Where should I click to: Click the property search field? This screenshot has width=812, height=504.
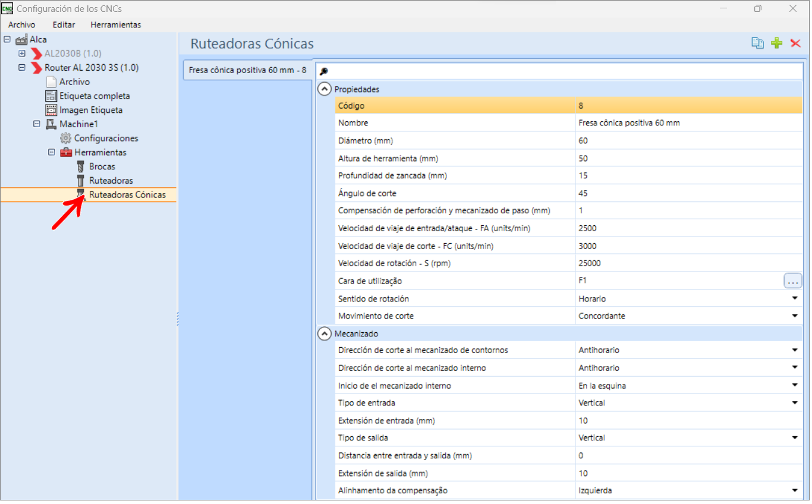(x=559, y=71)
